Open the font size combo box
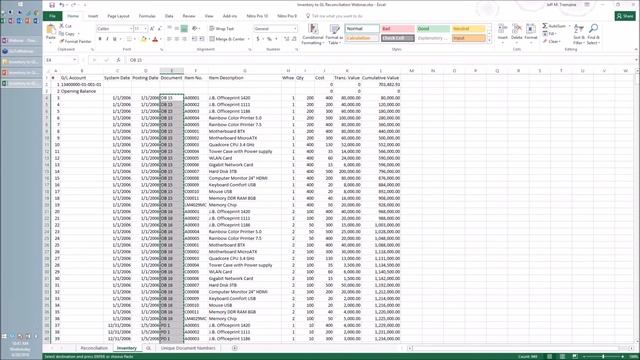The width and height of the screenshot is (640, 360). 140,29
